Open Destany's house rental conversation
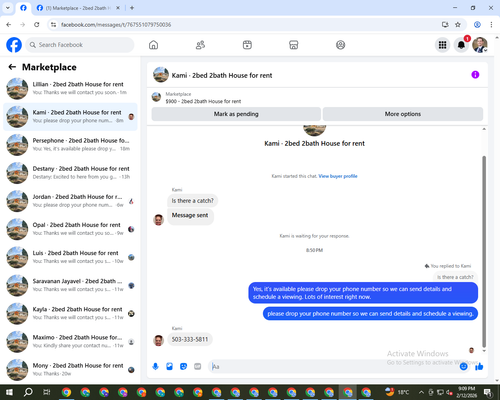This screenshot has width=500, height=400. [x=70, y=173]
